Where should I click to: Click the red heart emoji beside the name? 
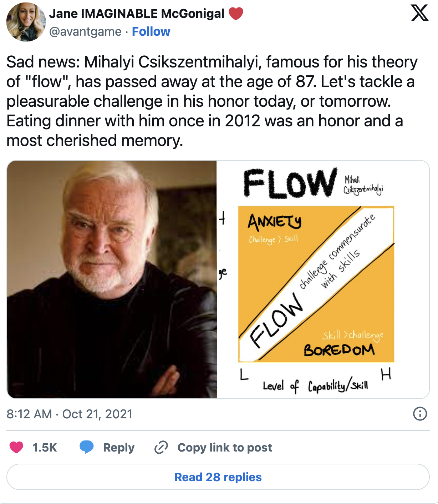click(236, 14)
